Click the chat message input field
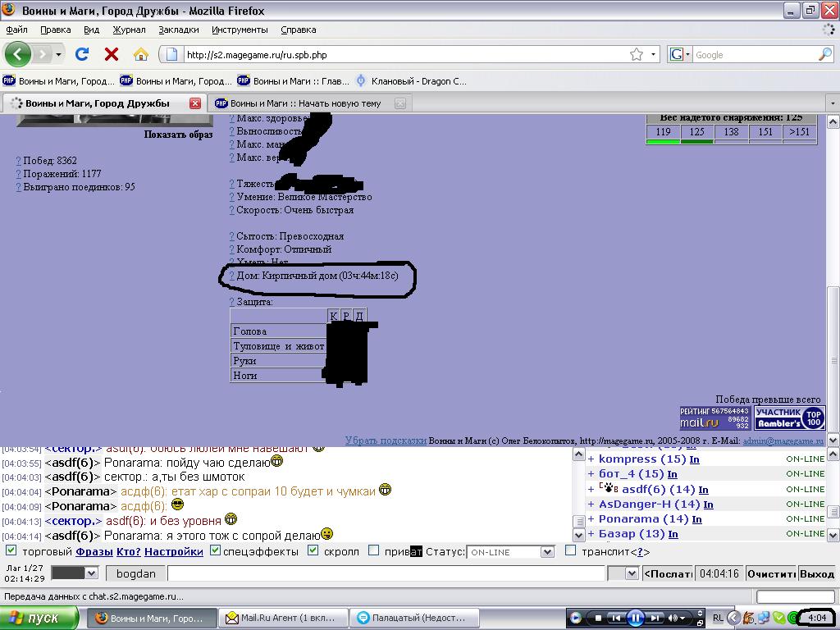Screen dimensions: 840x630 tap(386, 573)
